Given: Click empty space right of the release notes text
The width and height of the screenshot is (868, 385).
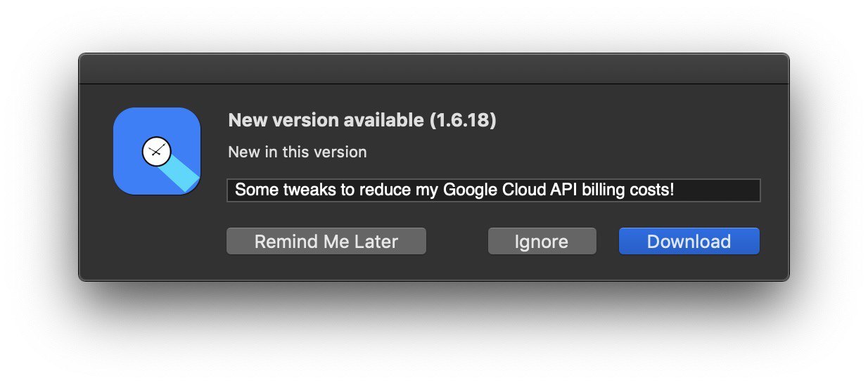Looking at the screenshot, I should pyautogui.click(x=717, y=190).
